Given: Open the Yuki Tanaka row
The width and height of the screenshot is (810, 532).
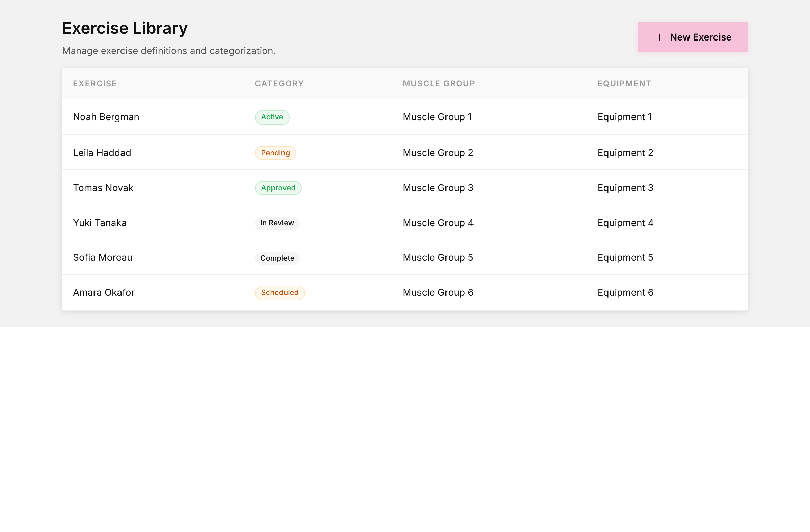Looking at the screenshot, I should 405,222.
